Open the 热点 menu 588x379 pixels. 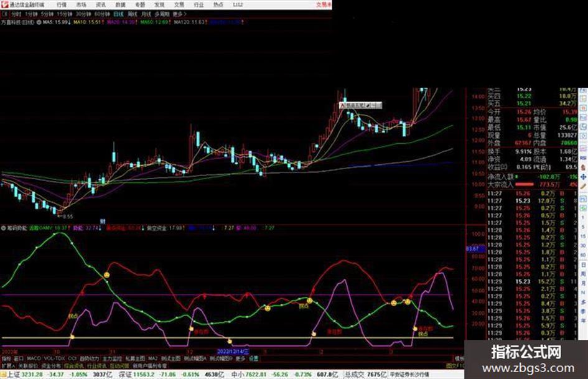click(x=218, y=4)
